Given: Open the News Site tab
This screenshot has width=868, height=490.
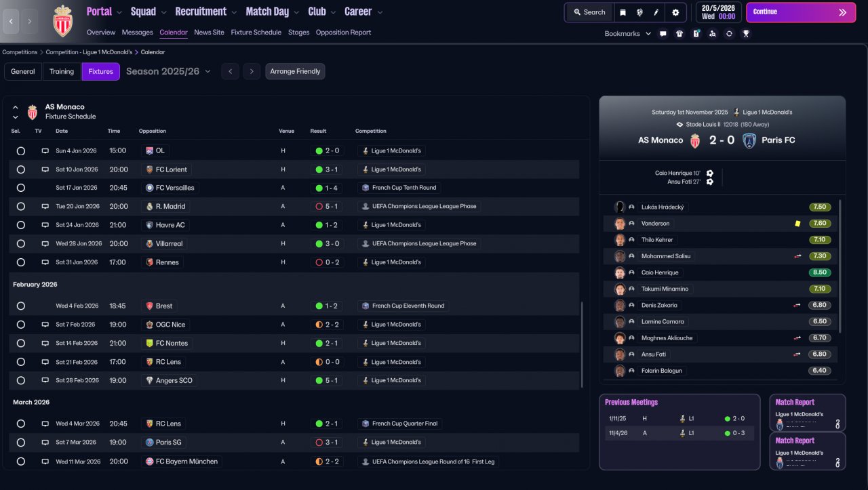Looking at the screenshot, I should 209,33.
